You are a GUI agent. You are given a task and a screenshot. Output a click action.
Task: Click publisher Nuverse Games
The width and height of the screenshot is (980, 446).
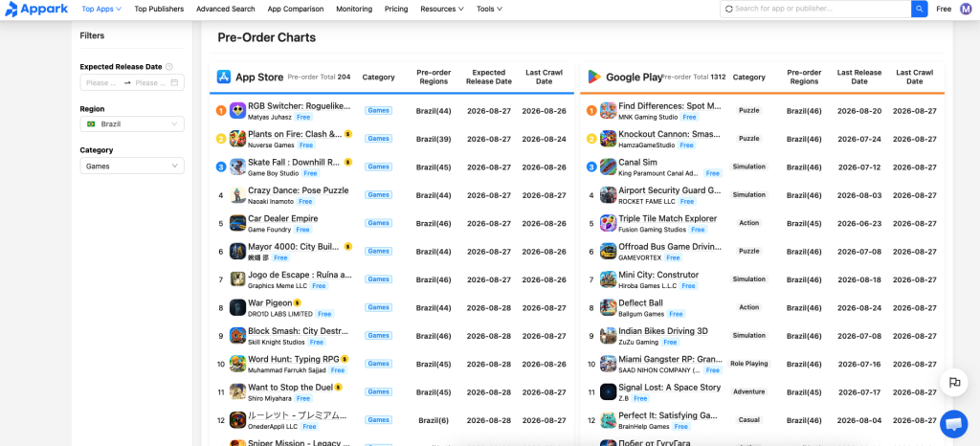271,145
